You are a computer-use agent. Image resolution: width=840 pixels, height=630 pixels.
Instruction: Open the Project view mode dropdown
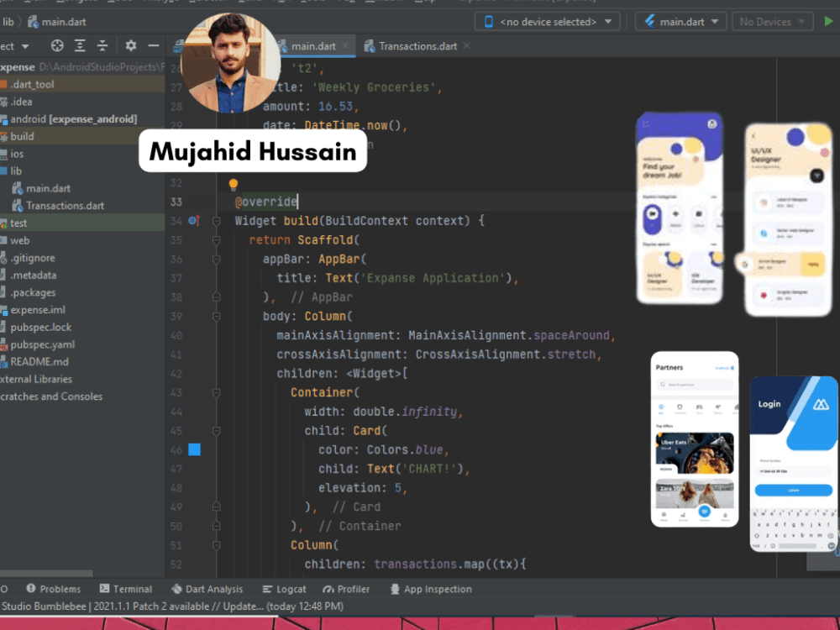click(17, 45)
